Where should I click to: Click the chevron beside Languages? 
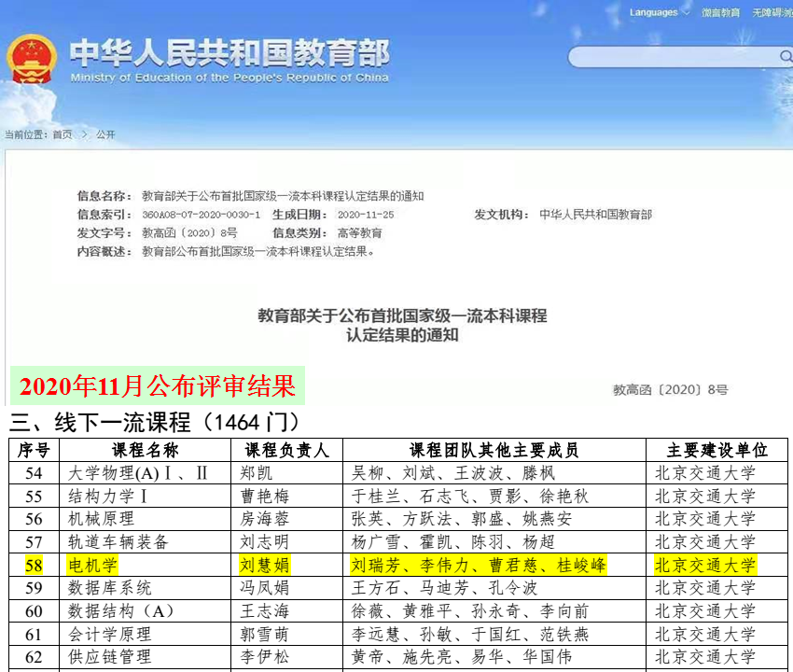coord(686,12)
